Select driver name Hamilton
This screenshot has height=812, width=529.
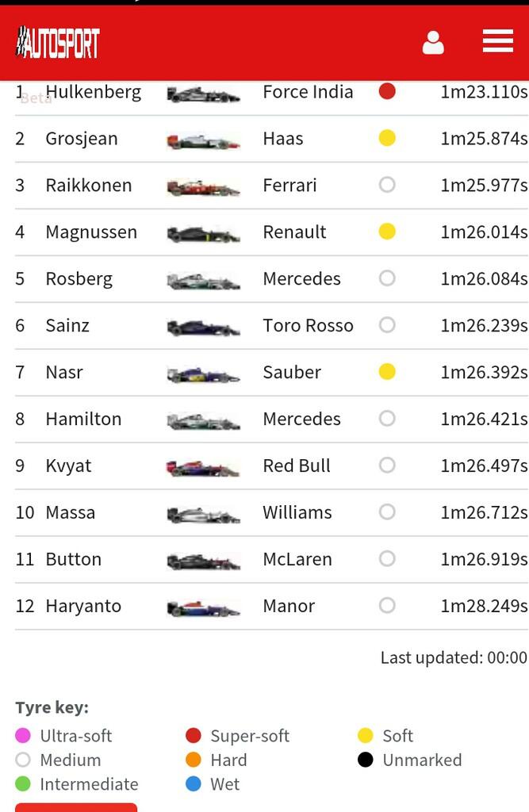83,419
